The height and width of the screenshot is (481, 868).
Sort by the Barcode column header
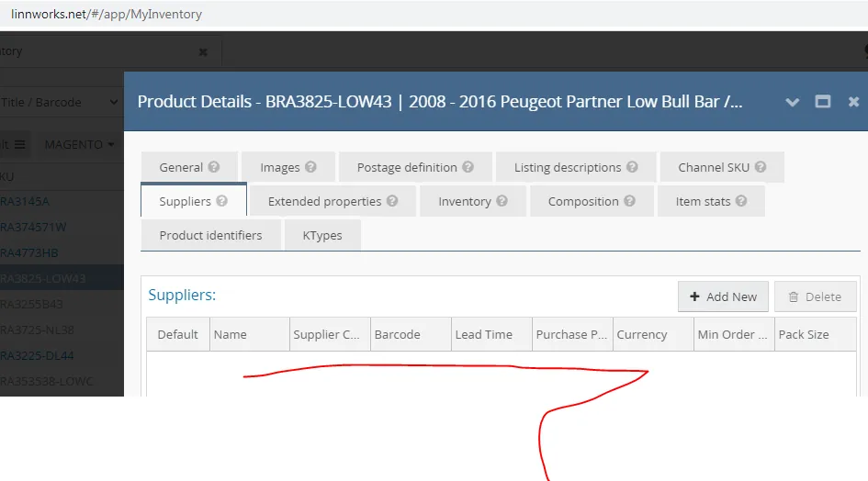click(x=411, y=334)
